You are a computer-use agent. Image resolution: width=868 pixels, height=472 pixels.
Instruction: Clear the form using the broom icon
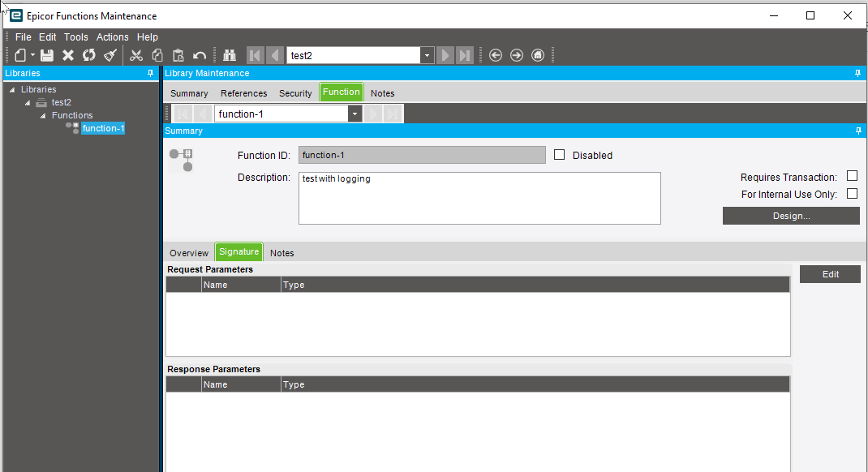pos(110,55)
